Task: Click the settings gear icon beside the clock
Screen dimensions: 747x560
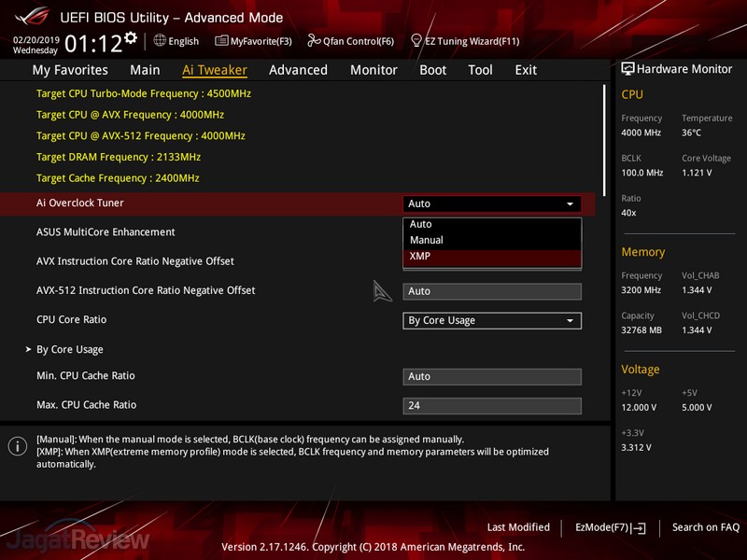Action: pyautogui.click(x=131, y=37)
